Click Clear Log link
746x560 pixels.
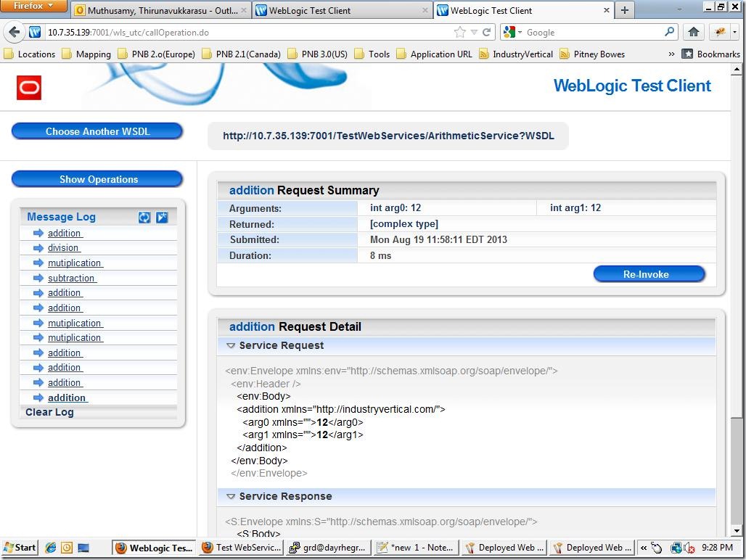(49, 412)
